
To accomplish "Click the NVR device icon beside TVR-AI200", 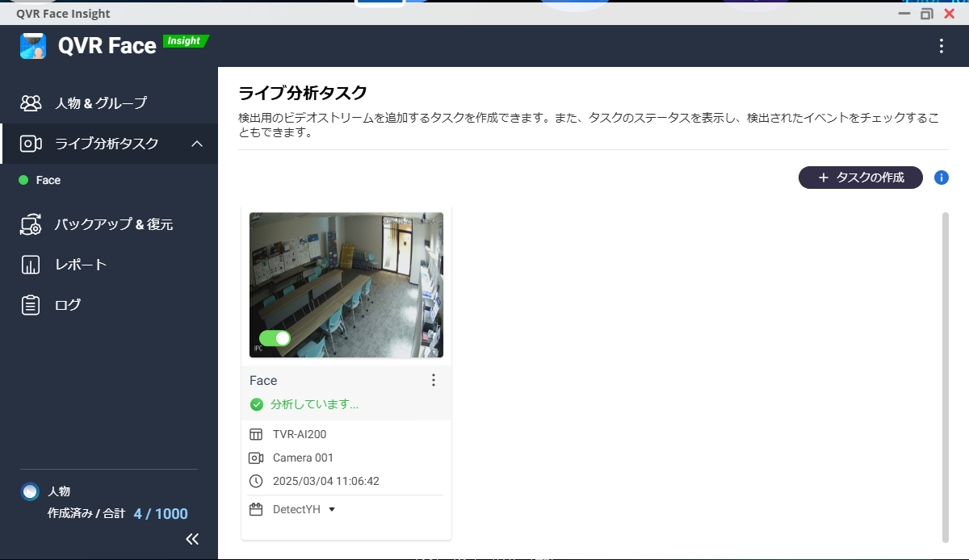I will (x=256, y=434).
